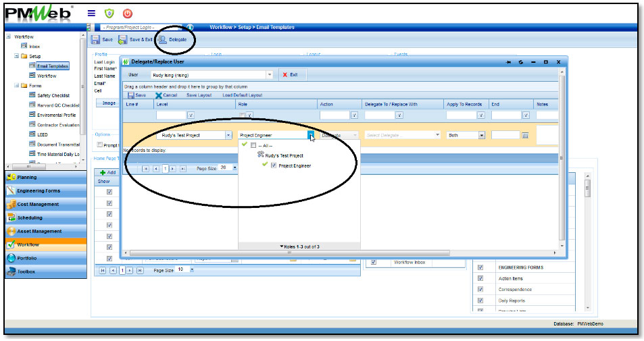Viewport: 644px width, 341px height.
Task: Click the Save & Exit toolbar icon
Action: (x=122, y=39)
